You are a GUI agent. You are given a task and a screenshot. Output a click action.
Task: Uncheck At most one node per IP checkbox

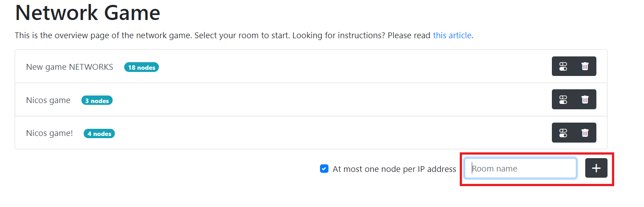(324, 169)
